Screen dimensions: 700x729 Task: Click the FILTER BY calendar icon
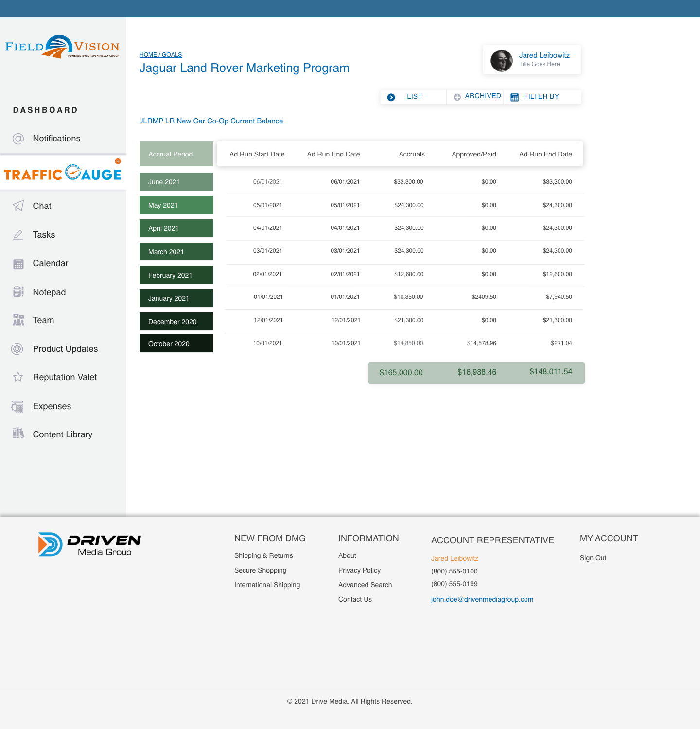click(x=515, y=97)
